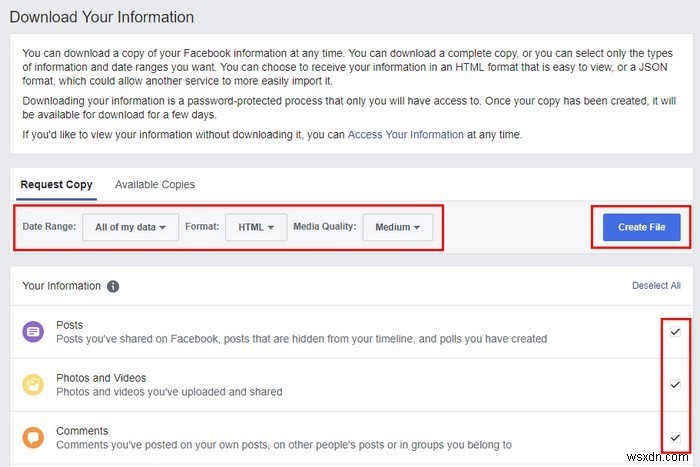Click the Posts description starting 'Posts you've shared'
The width and height of the screenshot is (700, 467).
301,339
